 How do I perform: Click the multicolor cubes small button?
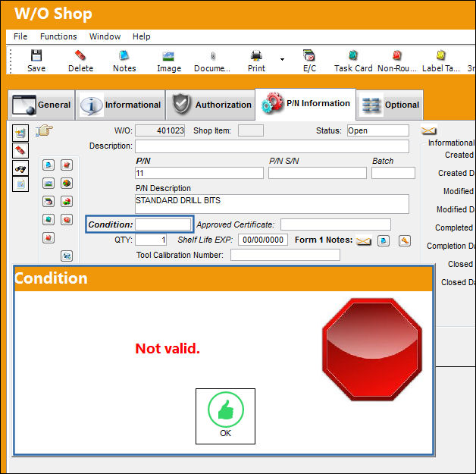pyautogui.click(x=67, y=183)
